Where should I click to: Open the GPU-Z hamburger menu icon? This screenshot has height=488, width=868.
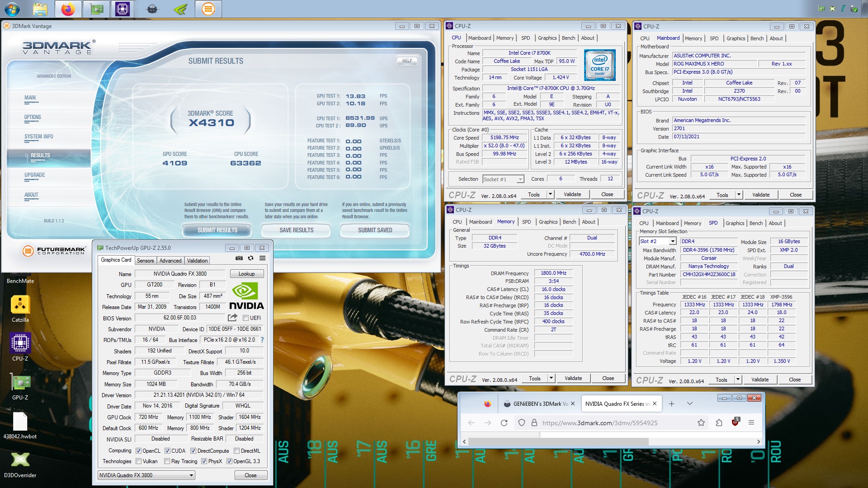pos(262,258)
